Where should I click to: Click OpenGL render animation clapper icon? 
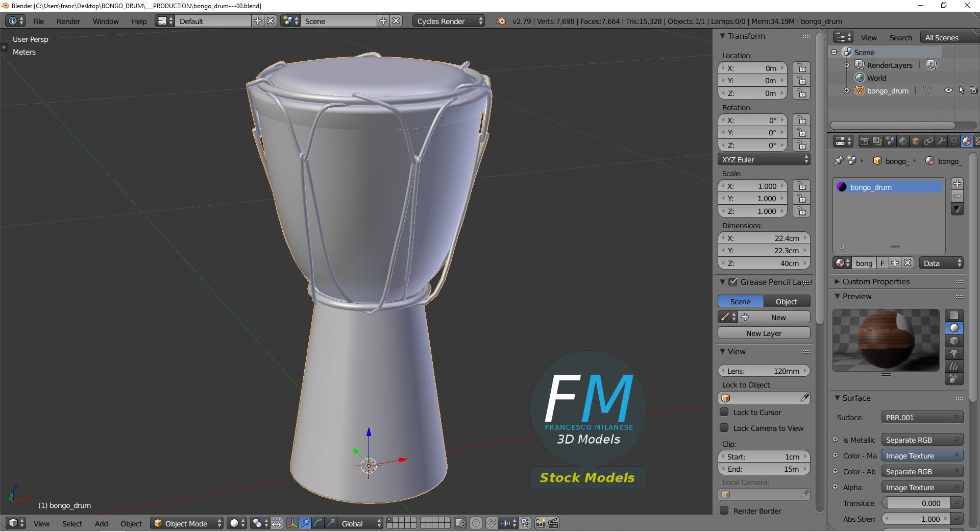coord(553,523)
